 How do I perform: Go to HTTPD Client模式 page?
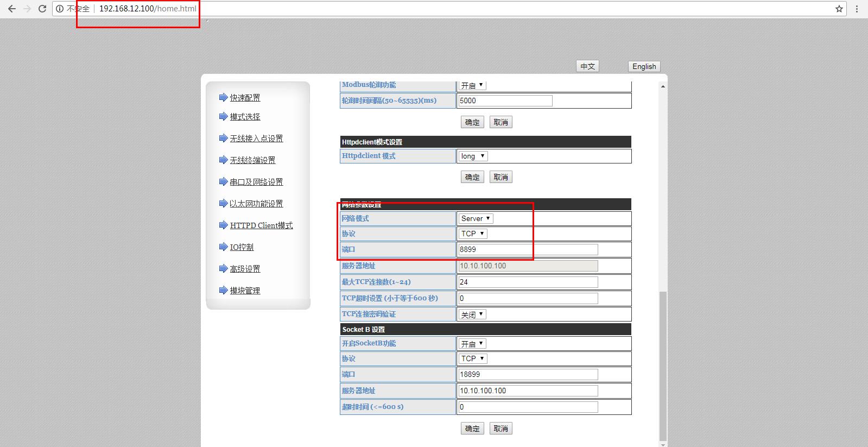261,225
